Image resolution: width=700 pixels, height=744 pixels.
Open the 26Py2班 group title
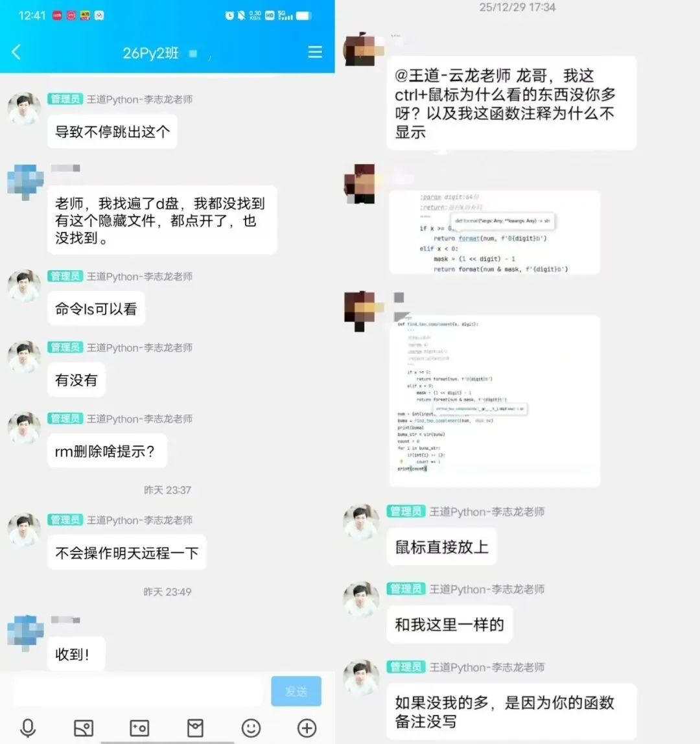point(150,52)
